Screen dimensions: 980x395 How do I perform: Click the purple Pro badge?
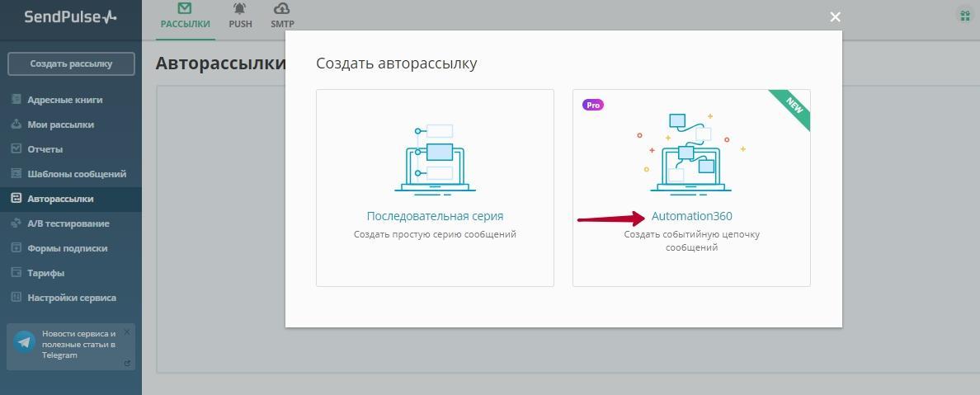(593, 105)
